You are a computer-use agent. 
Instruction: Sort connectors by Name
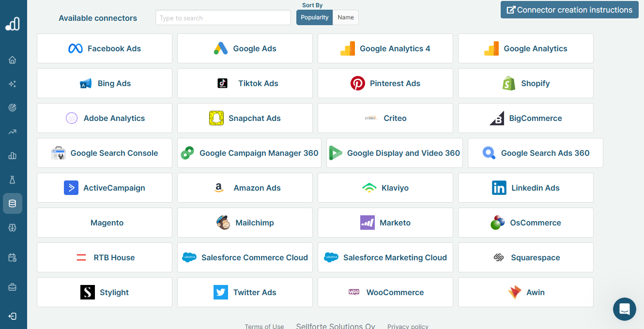tap(345, 17)
